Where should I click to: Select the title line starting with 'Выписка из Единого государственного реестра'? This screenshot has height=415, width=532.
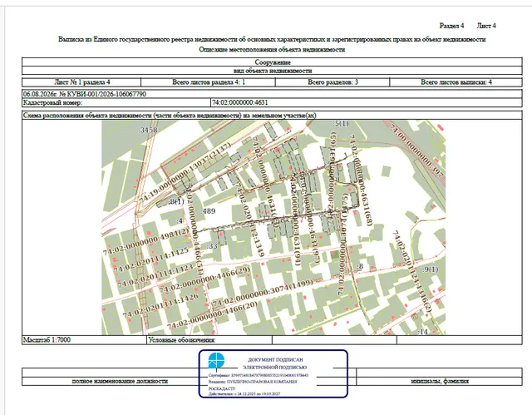pos(272,39)
